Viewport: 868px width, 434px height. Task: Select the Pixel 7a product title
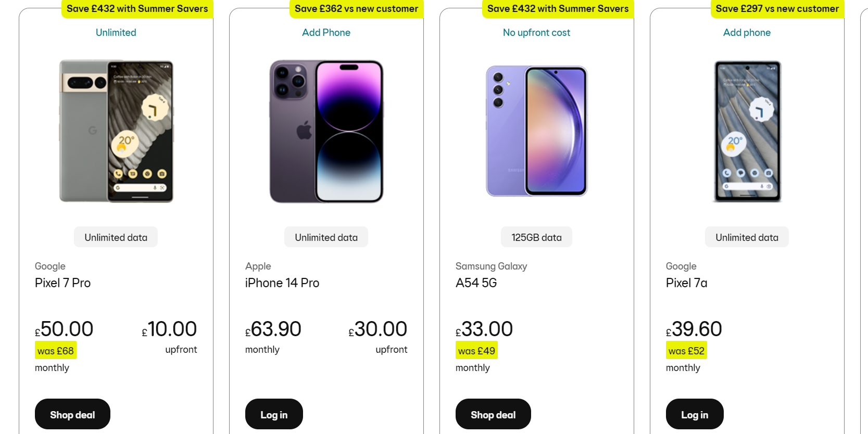pos(686,283)
